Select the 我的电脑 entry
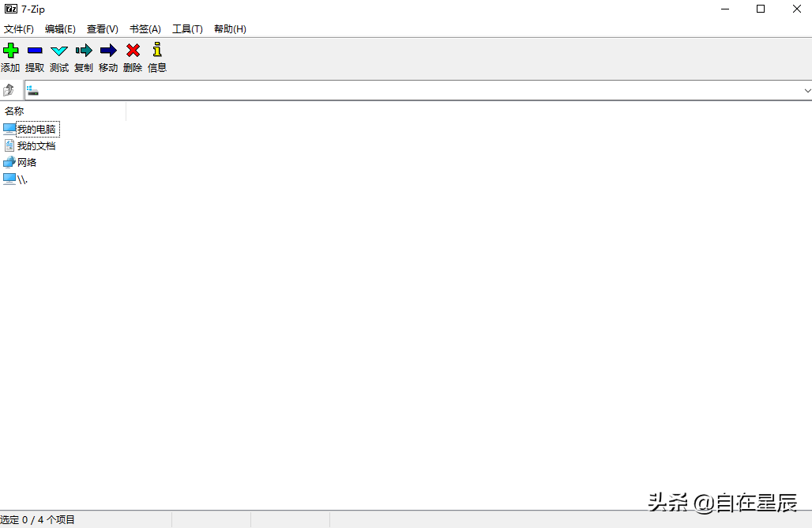The image size is (812, 528). pyautogui.click(x=36, y=129)
